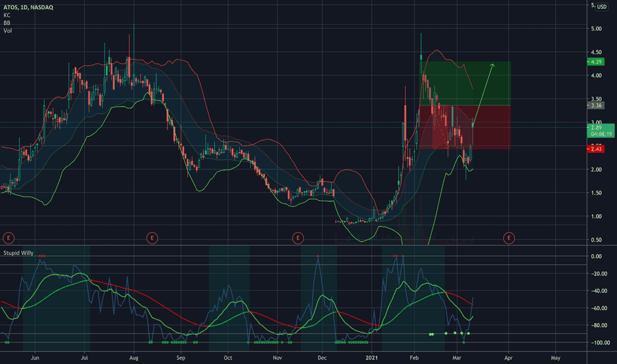Click the Dec label on time axis

click(322, 357)
